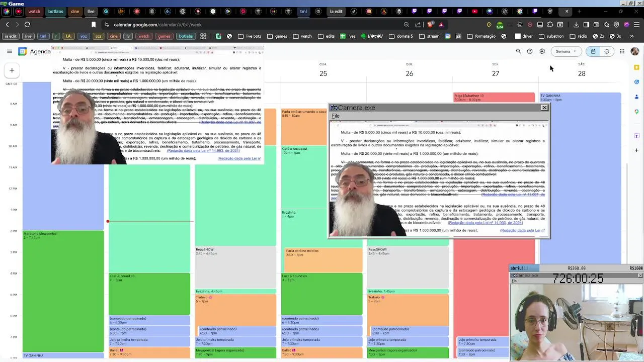644x362 pixels.
Task: Expand the 'formatação' bookmark folder
Action: [481, 36]
